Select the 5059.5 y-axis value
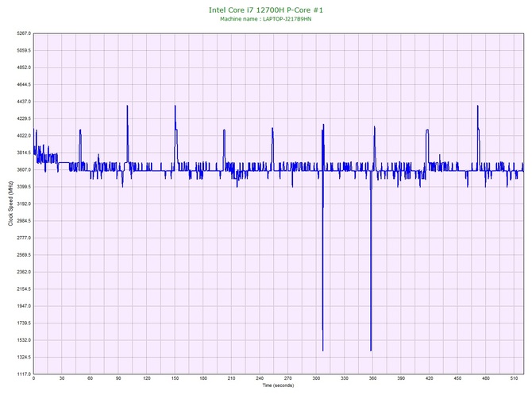This screenshot has height=399, width=532. click(x=24, y=50)
